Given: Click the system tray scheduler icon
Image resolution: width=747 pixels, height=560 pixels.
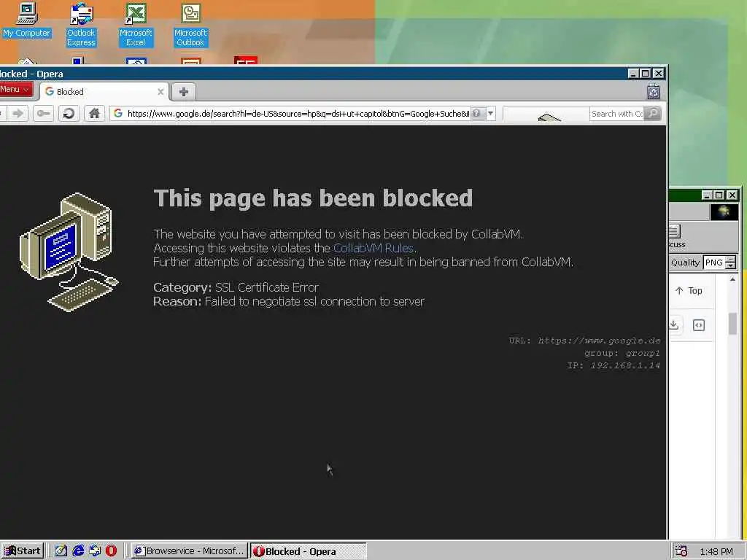Looking at the screenshot, I should pos(681,551).
